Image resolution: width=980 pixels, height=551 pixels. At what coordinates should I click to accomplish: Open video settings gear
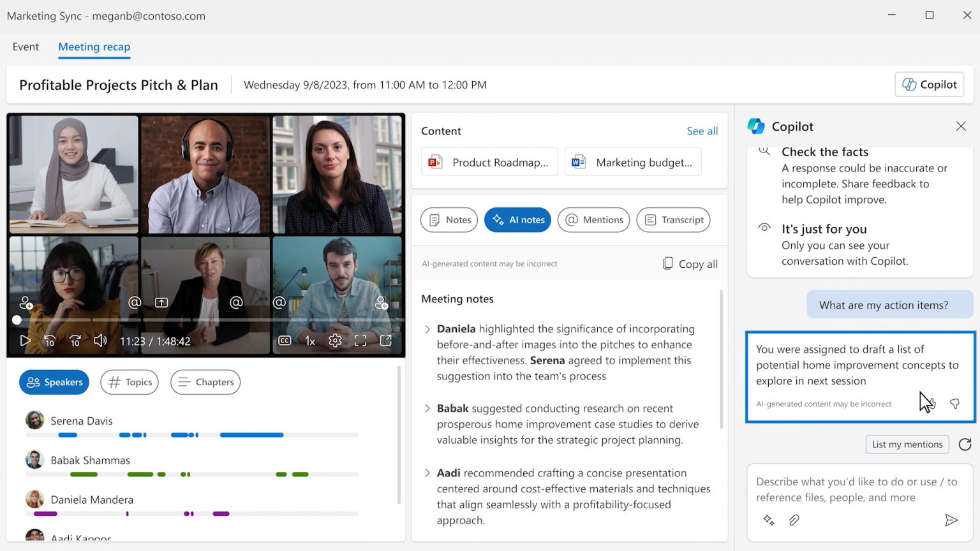[335, 341]
